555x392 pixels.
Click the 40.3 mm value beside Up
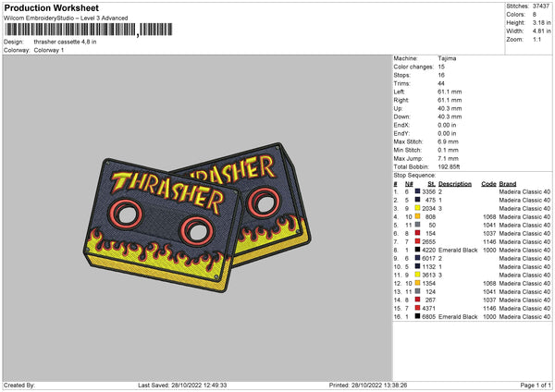pyautogui.click(x=450, y=108)
